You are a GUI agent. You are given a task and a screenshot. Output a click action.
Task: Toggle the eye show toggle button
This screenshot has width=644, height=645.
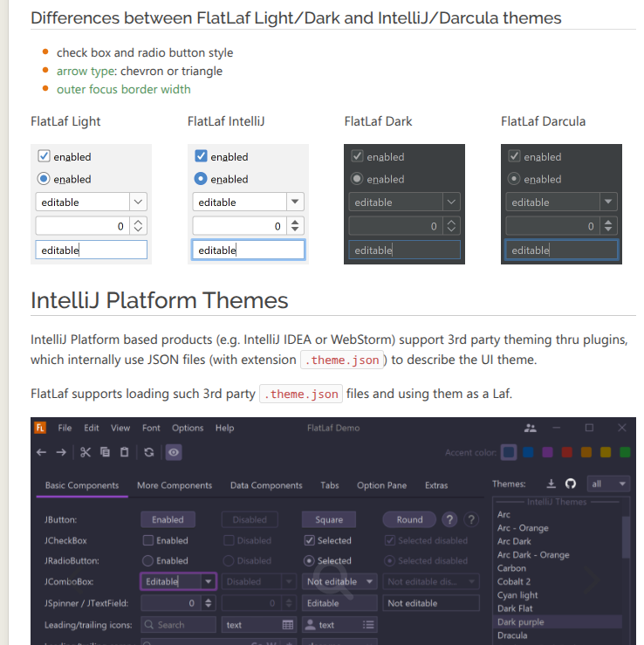coord(174,452)
